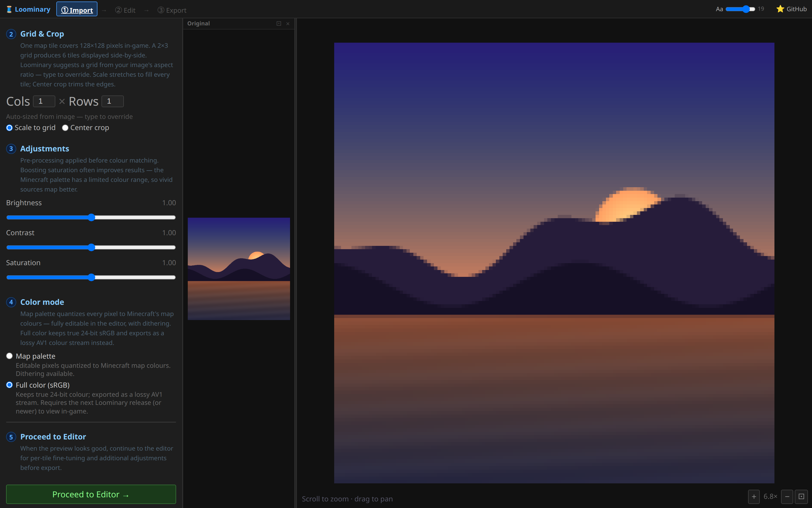This screenshot has height=508, width=812.
Task: Open the Export step tab
Action: click(x=172, y=10)
